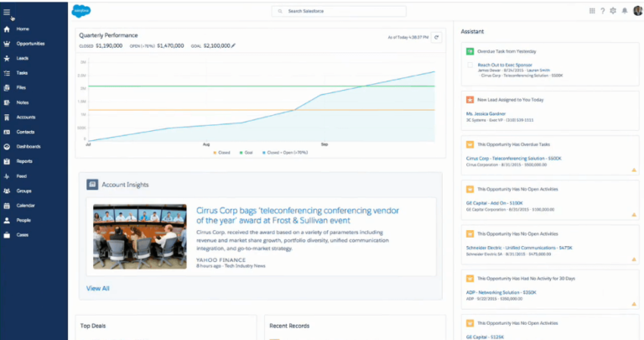Click the Dashboards gauge icon

pos(7,147)
